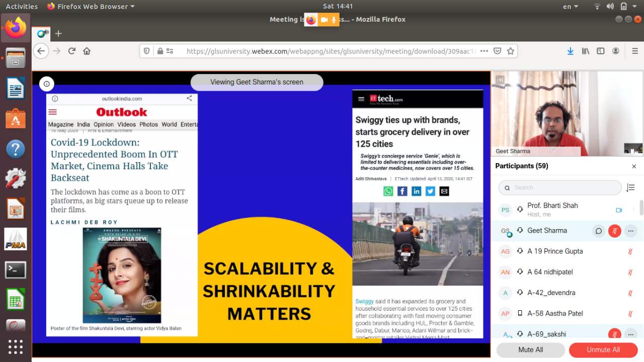Collapse the video panel arrow icon
This screenshot has width=644, height=362.
(x=500, y=80)
